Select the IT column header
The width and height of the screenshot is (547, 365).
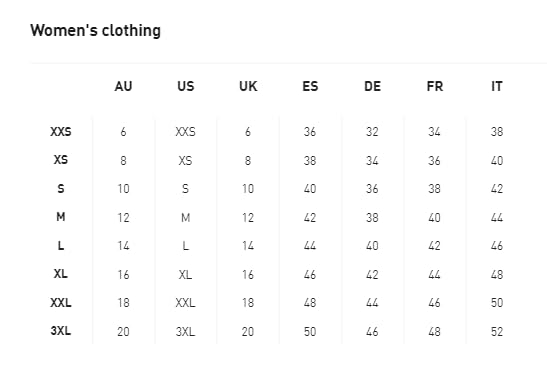click(x=497, y=86)
